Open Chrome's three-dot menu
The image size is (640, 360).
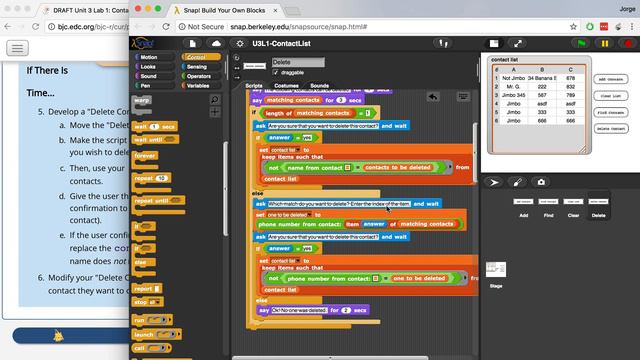632,27
